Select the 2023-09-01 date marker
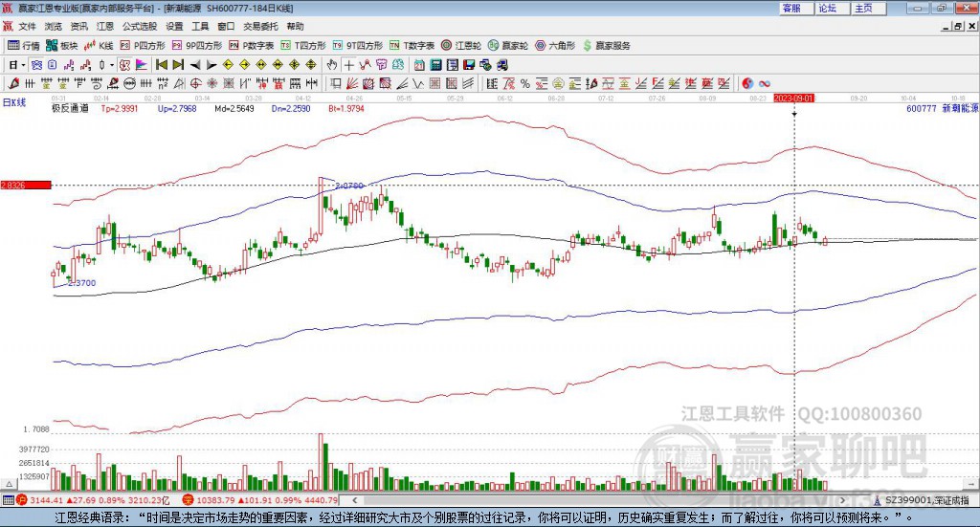Image resolution: width=980 pixels, height=527 pixels. (793, 99)
